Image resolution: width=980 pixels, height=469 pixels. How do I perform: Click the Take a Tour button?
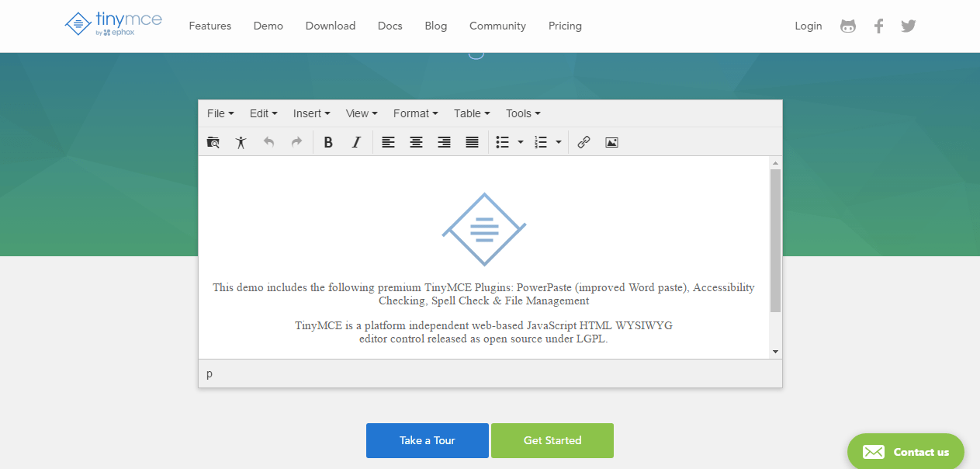[427, 440]
